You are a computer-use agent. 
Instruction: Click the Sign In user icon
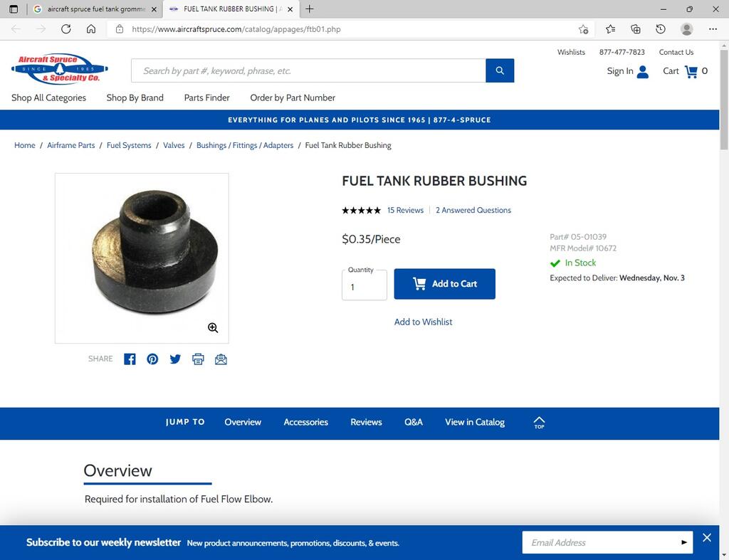643,72
